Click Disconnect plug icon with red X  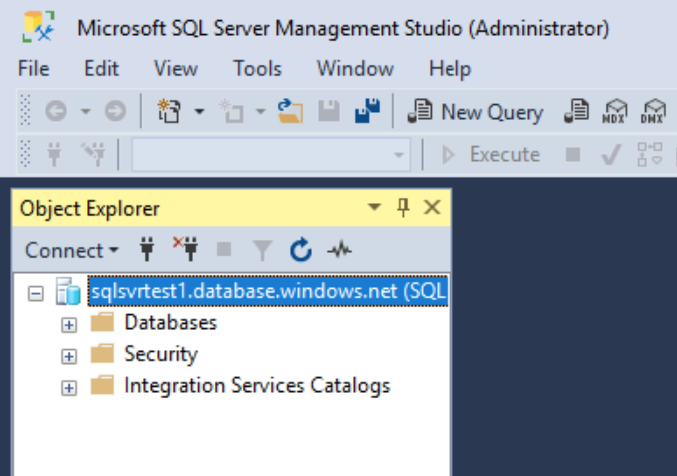point(186,249)
